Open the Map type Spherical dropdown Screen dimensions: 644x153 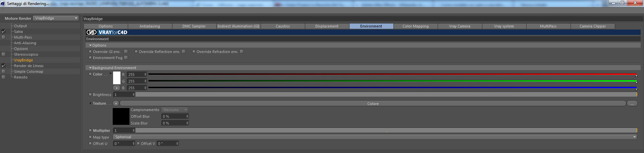375,137
